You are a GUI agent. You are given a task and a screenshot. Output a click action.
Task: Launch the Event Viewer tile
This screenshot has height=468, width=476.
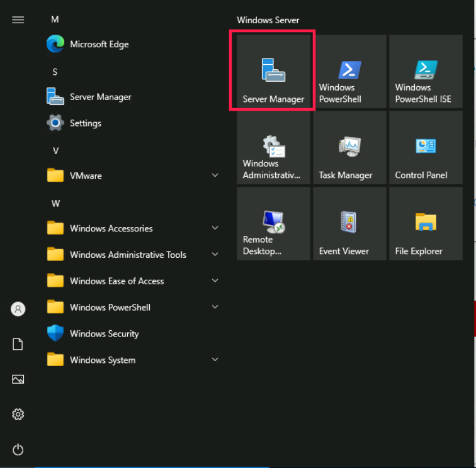point(349,223)
